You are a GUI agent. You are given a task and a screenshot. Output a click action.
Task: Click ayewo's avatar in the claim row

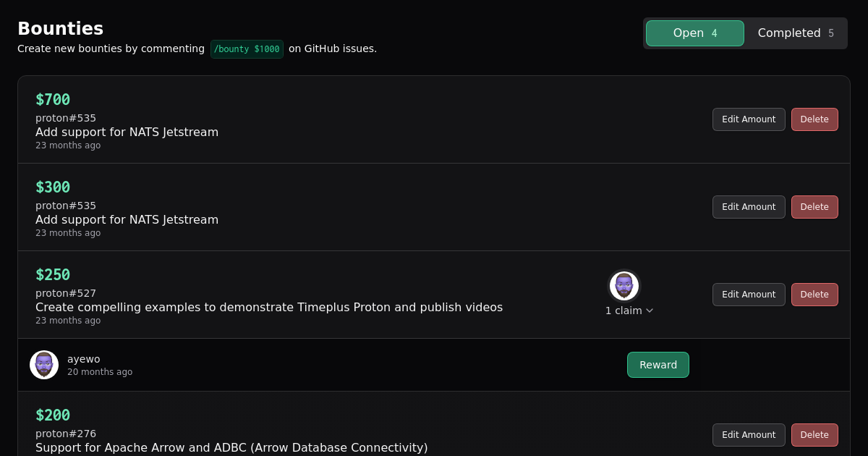coord(44,365)
